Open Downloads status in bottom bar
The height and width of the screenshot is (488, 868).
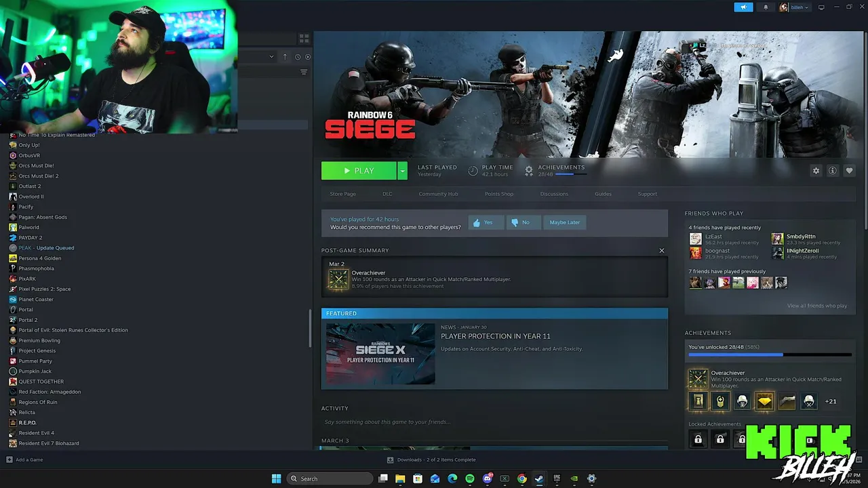coord(431,460)
